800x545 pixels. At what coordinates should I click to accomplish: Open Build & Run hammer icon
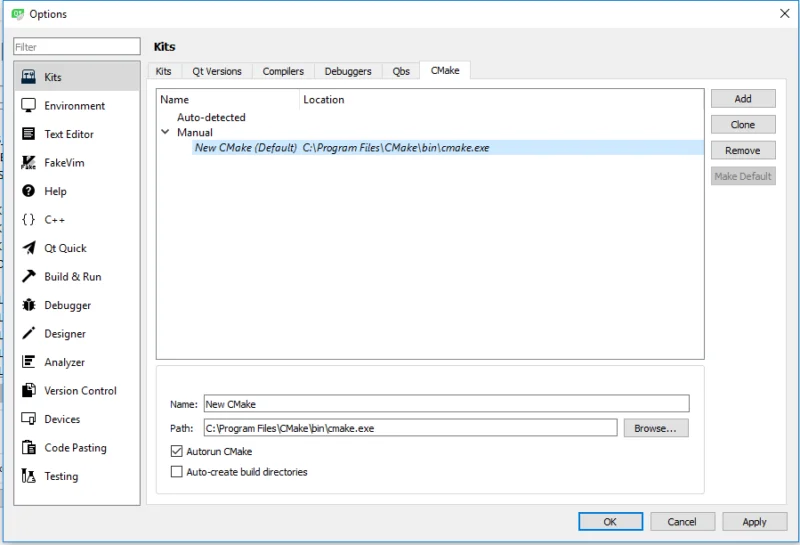point(28,277)
